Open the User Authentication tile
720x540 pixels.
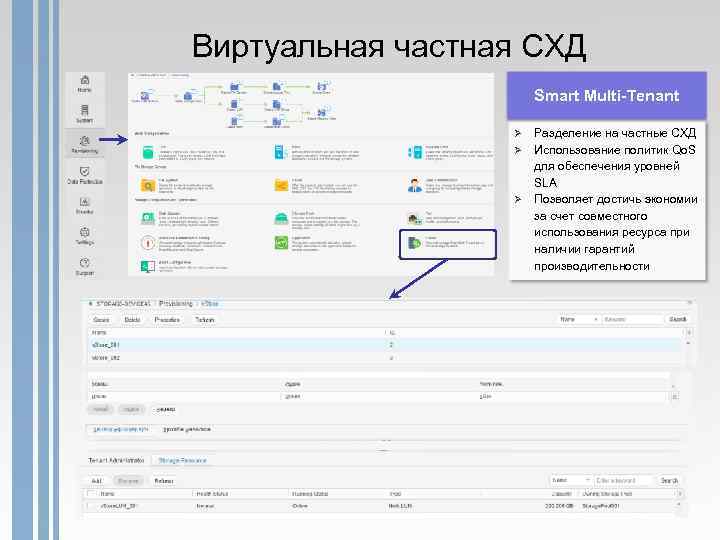[x=450, y=186]
